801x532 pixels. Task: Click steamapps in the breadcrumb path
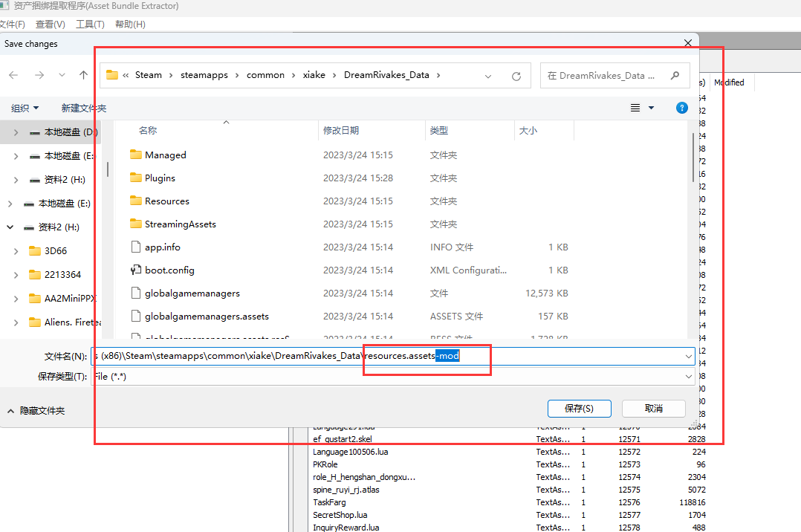pos(204,75)
